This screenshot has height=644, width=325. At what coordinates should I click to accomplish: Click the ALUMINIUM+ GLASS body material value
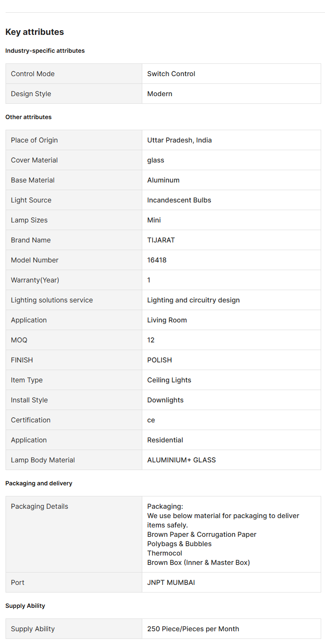[x=181, y=460]
